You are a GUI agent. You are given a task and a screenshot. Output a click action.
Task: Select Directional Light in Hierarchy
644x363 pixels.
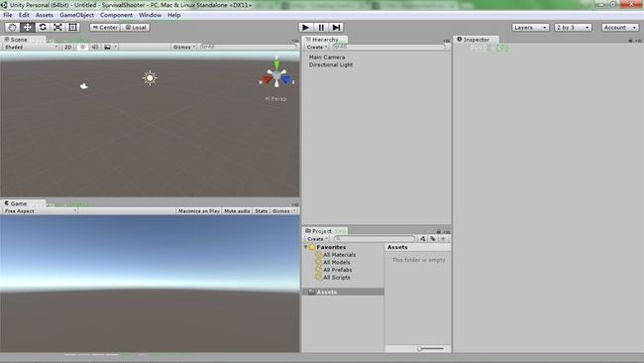[x=331, y=64]
